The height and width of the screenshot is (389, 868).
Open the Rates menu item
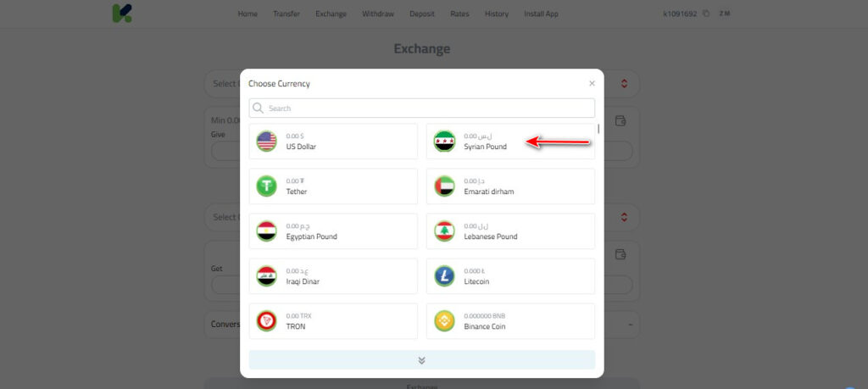tap(459, 14)
